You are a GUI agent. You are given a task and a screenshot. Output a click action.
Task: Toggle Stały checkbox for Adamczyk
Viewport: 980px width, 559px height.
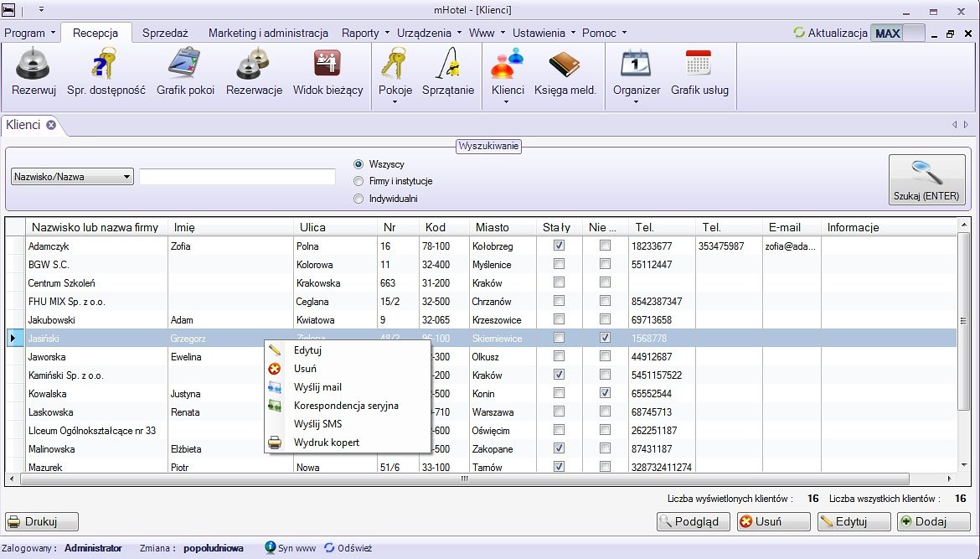[x=560, y=246]
